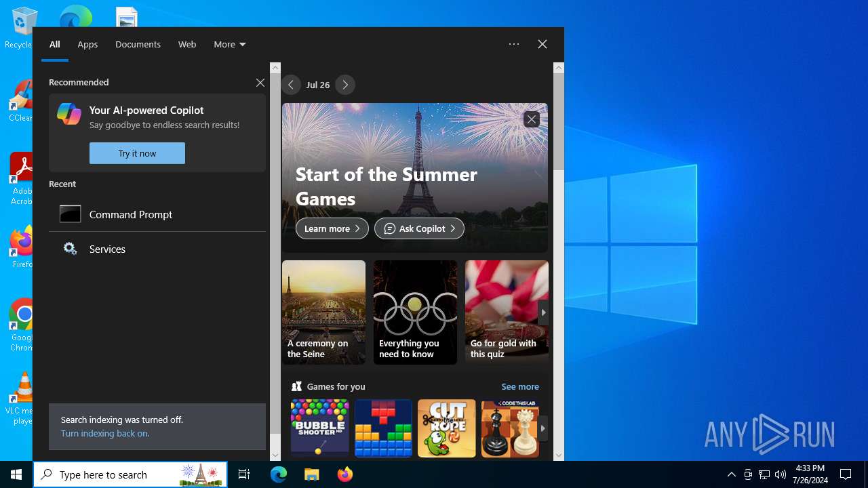
Task: Open A ceremony on the Seine card
Action: [x=323, y=312]
